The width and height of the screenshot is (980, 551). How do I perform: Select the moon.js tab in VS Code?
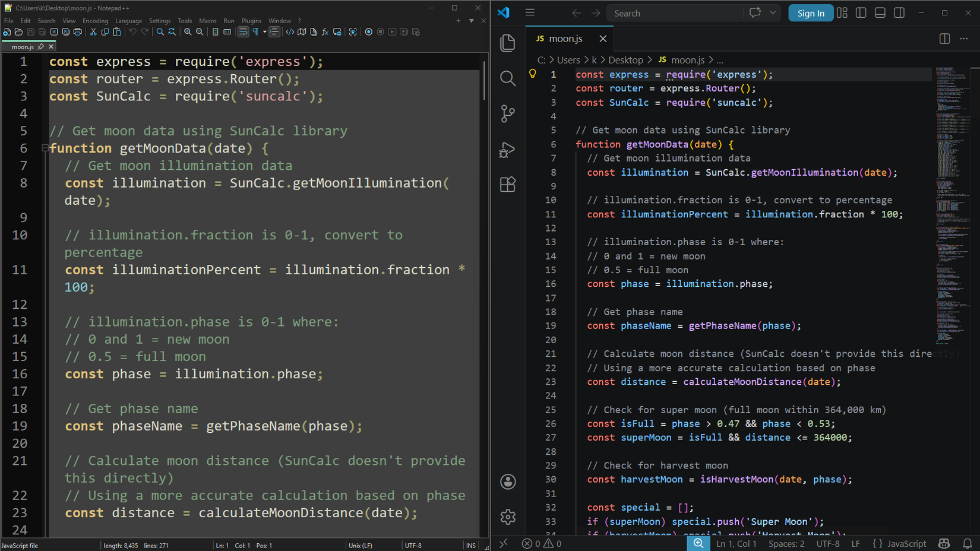(565, 38)
